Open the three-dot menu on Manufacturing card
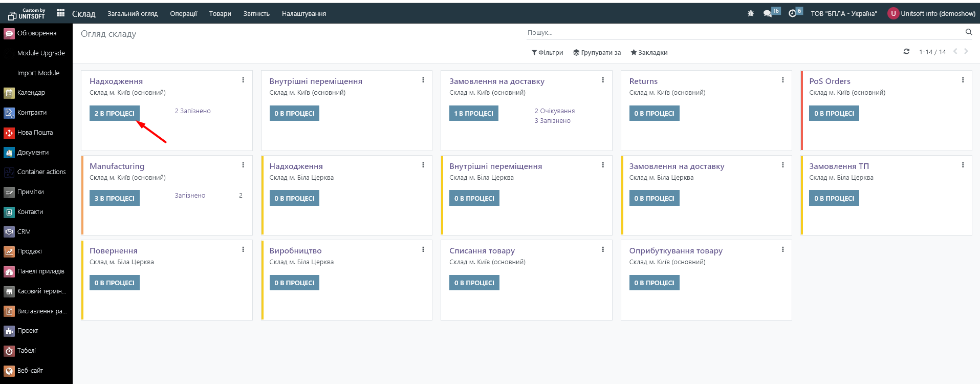Screen dimensions: 980x384 [x=243, y=165]
